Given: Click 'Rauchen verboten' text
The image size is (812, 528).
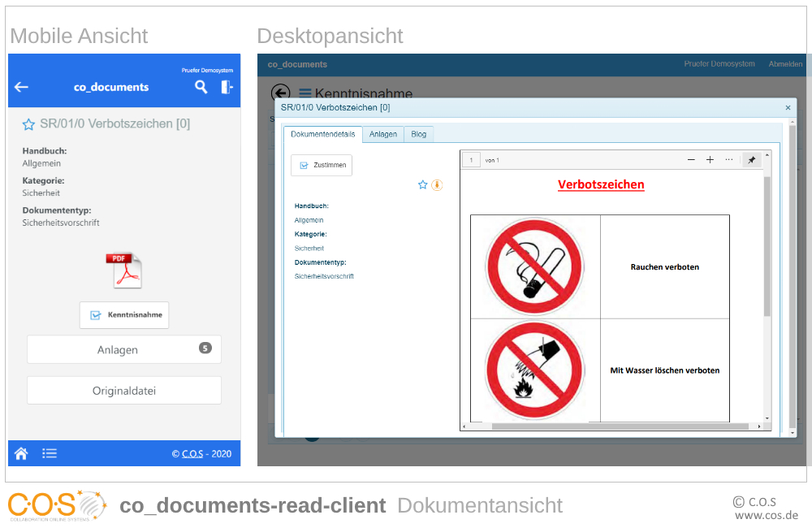Looking at the screenshot, I should [x=664, y=267].
